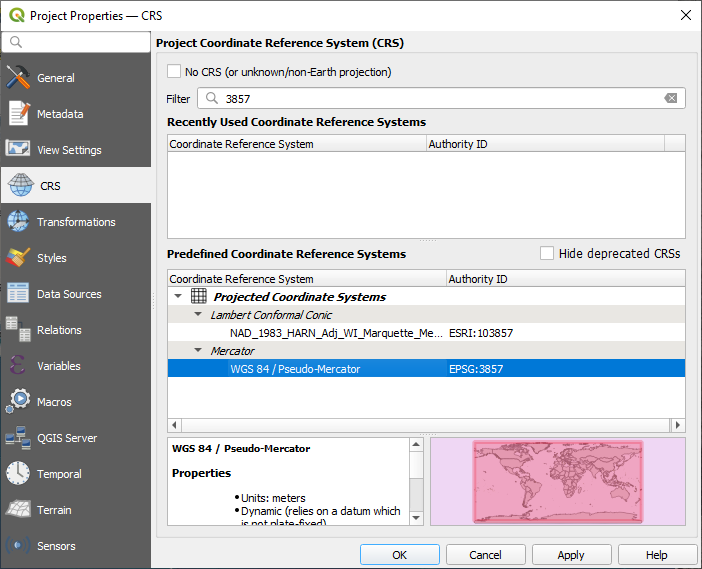Toggle Hide deprecated CRSs checkbox
The height and width of the screenshot is (569, 702).
pyautogui.click(x=547, y=254)
